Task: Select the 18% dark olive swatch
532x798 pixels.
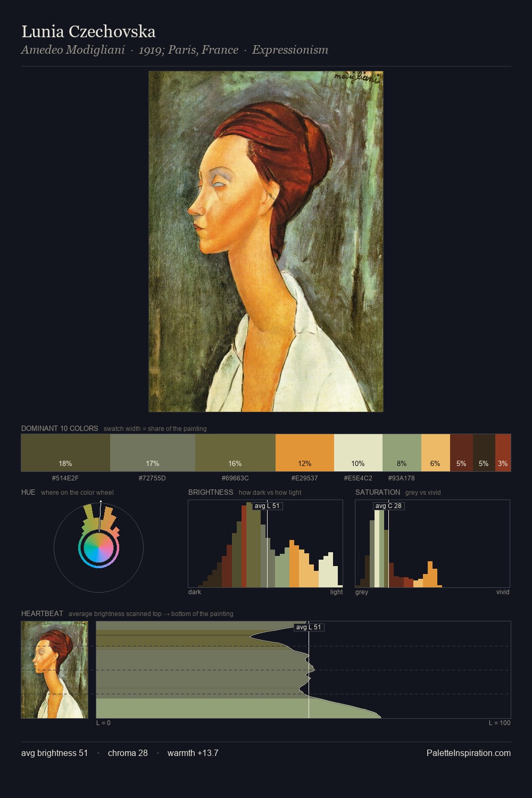Action: pyautogui.click(x=65, y=453)
